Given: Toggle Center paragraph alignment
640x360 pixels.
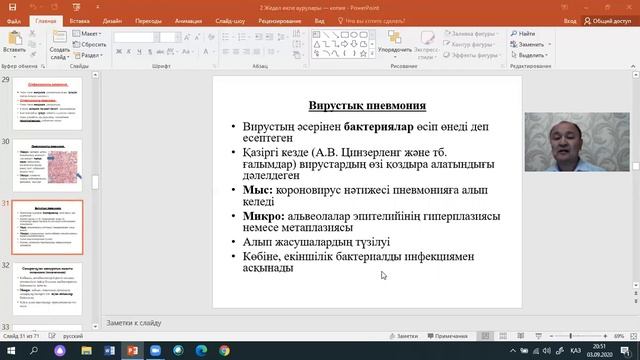Looking at the screenshot, I should [236, 52].
